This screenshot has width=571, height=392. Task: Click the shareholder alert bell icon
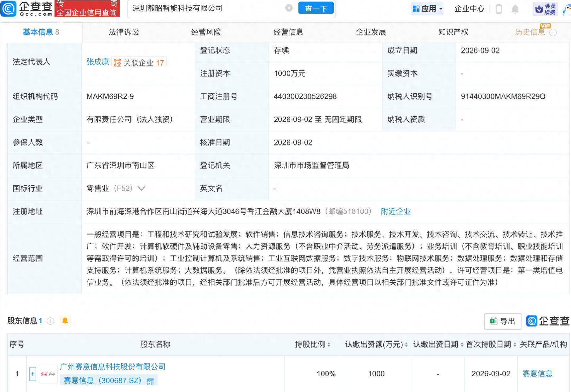click(x=65, y=320)
